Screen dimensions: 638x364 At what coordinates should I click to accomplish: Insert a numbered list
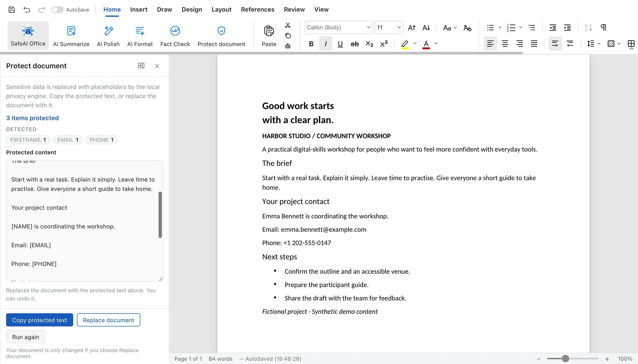click(511, 28)
